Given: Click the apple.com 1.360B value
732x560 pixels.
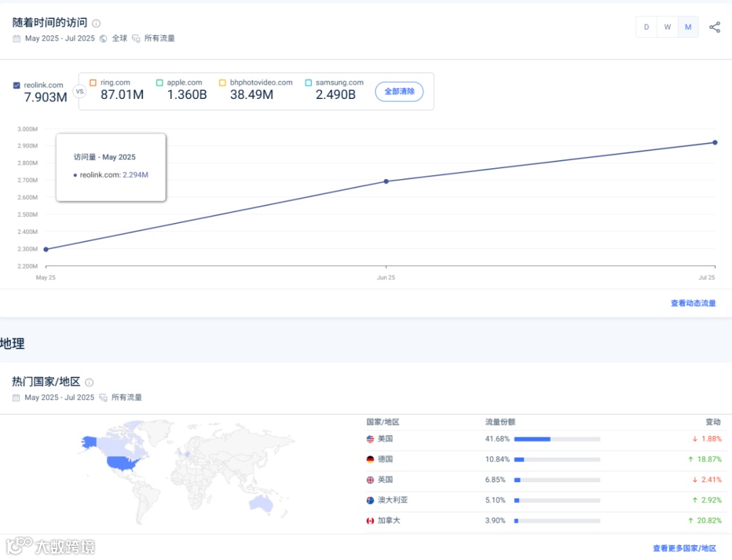Looking at the screenshot, I should tap(187, 95).
